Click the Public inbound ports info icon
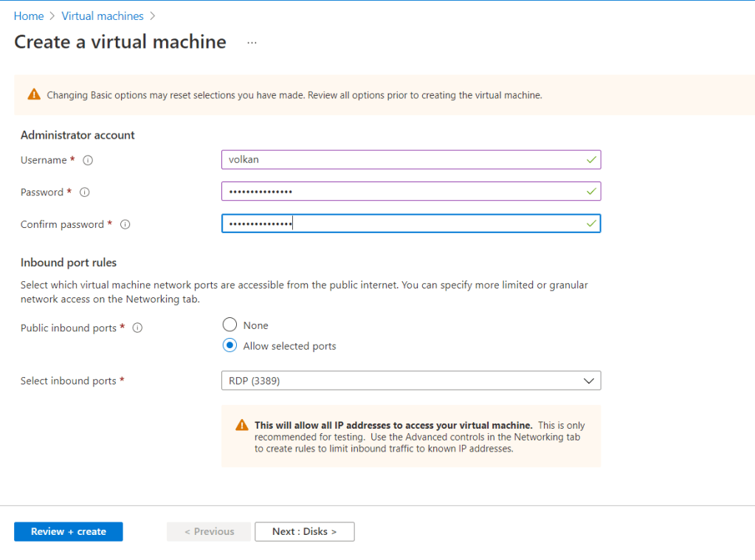Viewport: 755px width, 560px height. click(x=137, y=328)
